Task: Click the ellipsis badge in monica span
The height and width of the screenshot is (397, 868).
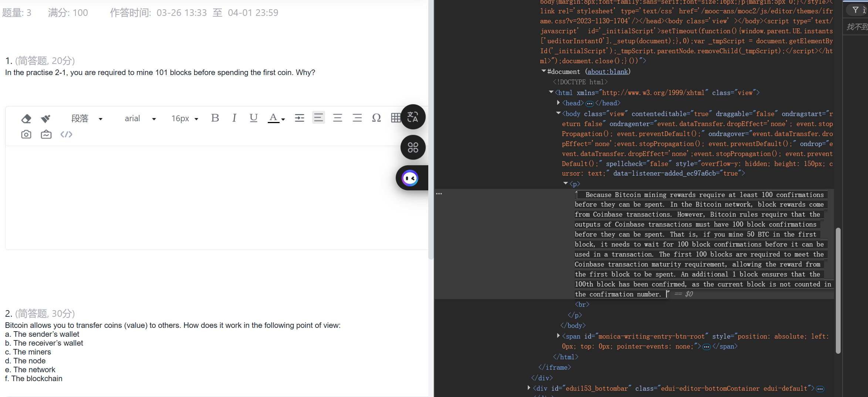Action: [x=706, y=347]
